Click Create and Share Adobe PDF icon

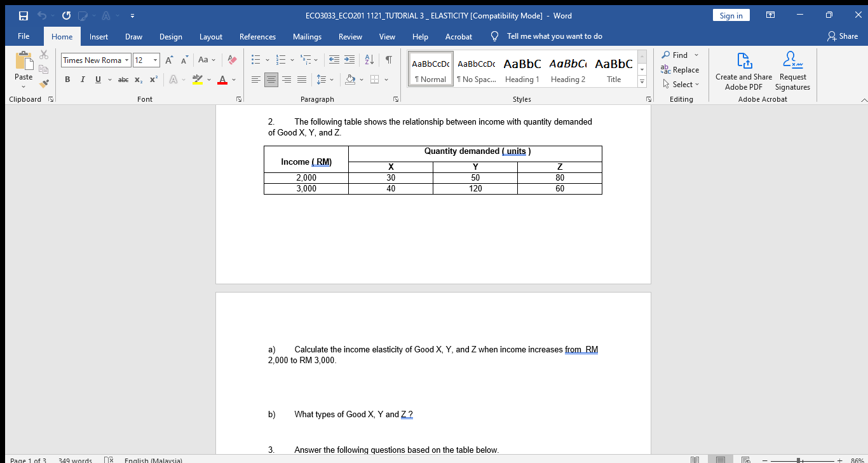pos(743,62)
